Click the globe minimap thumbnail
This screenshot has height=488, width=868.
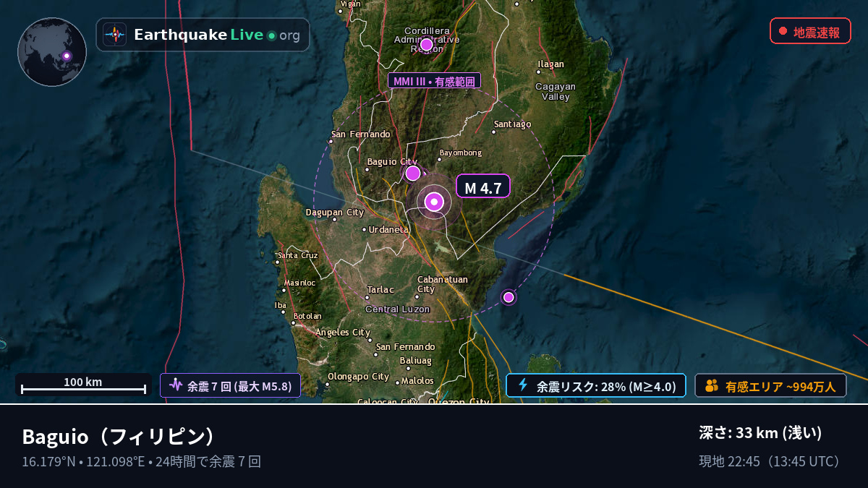[x=52, y=52]
